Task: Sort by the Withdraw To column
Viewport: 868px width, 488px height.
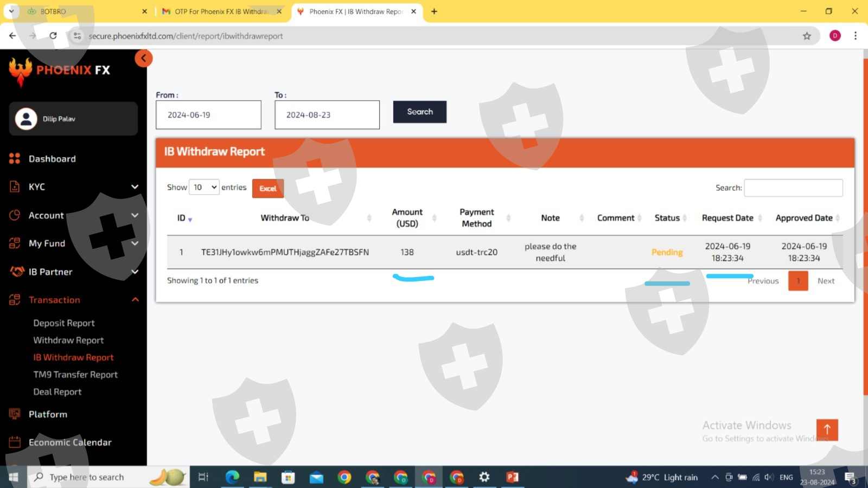Action: tap(285, 218)
